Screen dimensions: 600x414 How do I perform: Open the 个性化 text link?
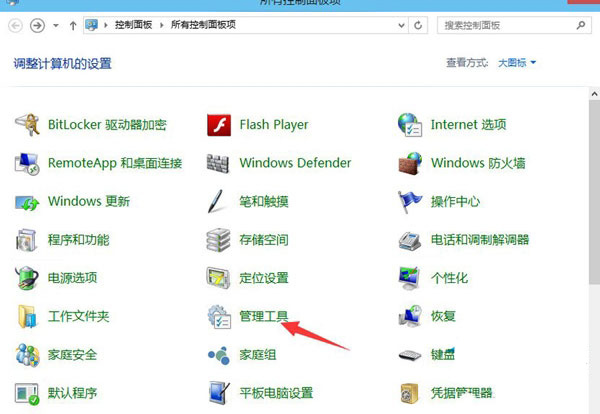click(x=449, y=278)
